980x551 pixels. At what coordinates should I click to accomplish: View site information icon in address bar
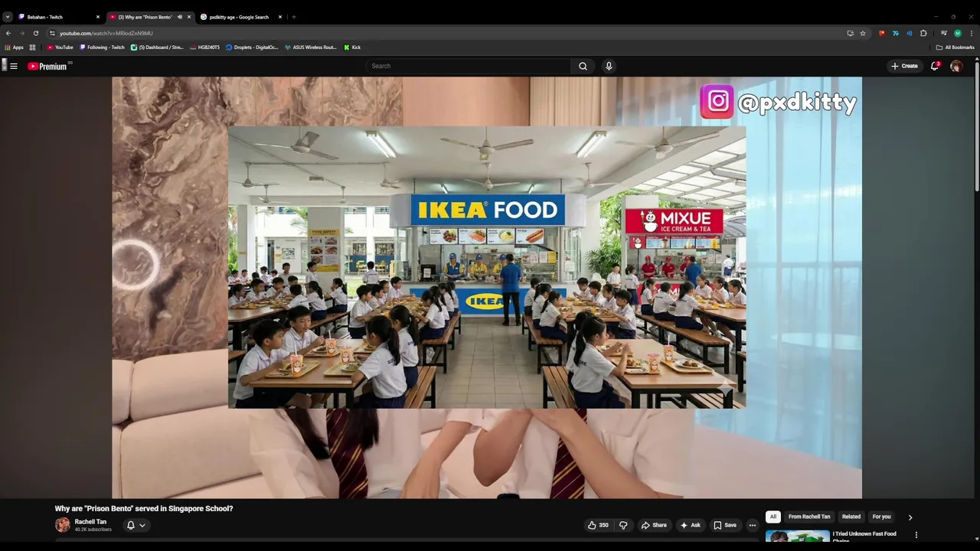(x=52, y=33)
